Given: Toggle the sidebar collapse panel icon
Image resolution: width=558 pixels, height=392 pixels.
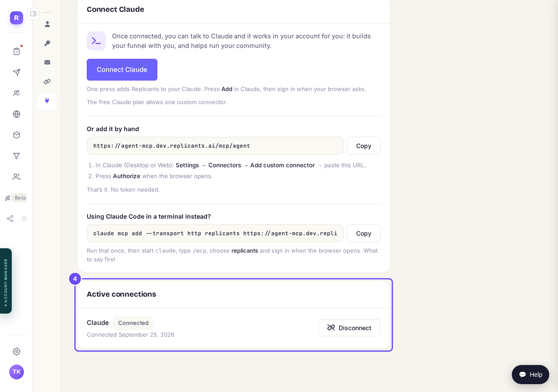Looking at the screenshot, I should 33,14.
